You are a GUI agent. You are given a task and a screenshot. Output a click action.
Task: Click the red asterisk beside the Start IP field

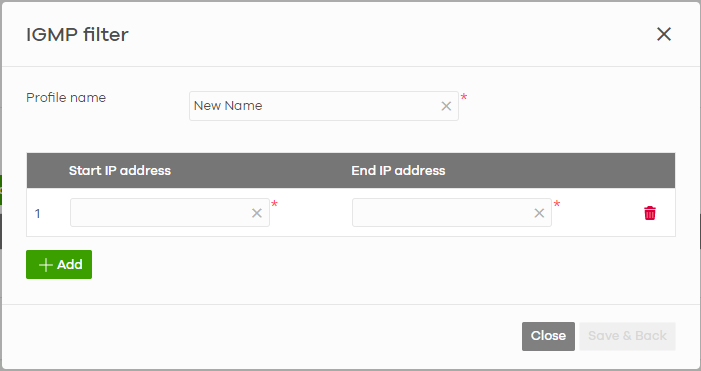coord(274,204)
